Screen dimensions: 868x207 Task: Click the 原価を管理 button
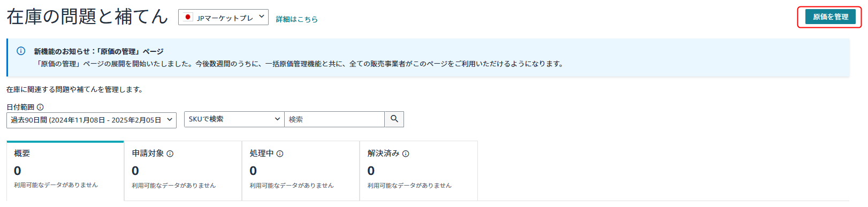coord(831,17)
